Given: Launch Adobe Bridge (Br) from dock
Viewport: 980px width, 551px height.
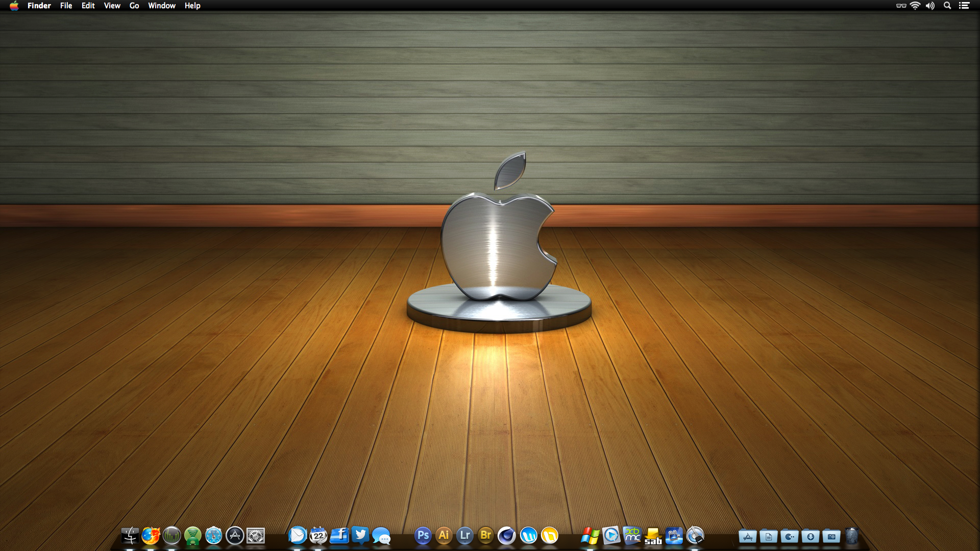Looking at the screenshot, I should [485, 536].
